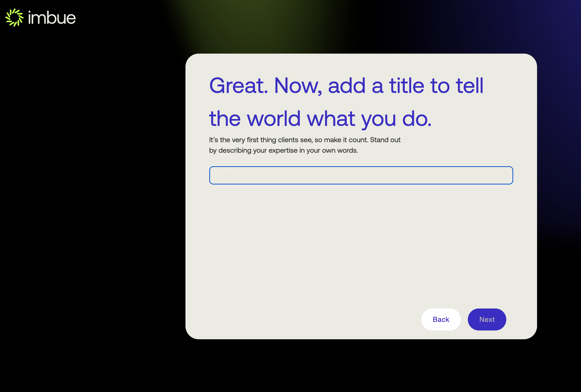Click in the title input field
Screen dimensions: 581x392
point(361,175)
